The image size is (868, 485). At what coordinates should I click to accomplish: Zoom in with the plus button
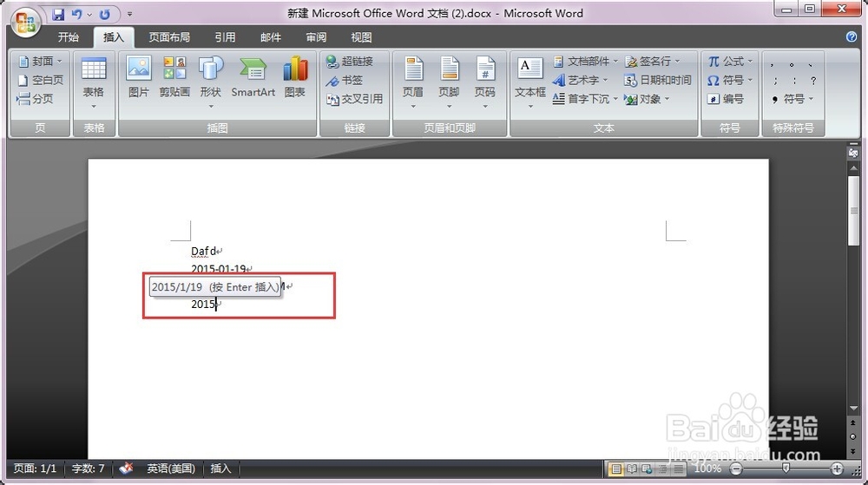[837, 469]
